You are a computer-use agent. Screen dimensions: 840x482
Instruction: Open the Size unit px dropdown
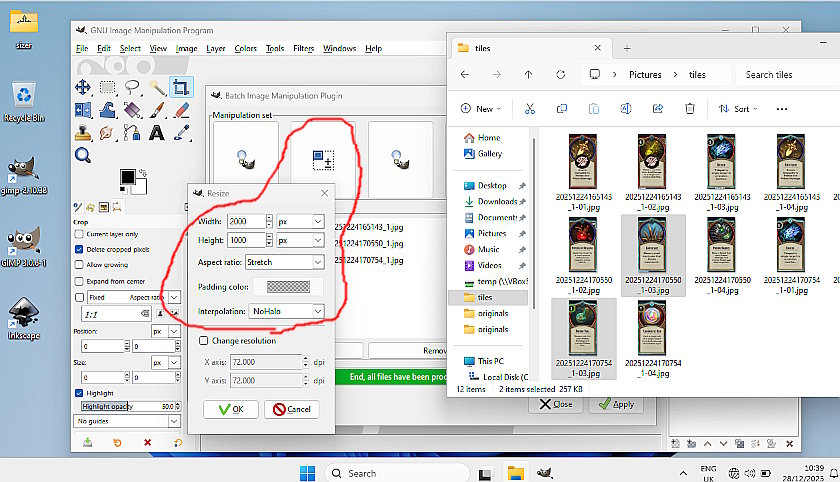[167, 363]
